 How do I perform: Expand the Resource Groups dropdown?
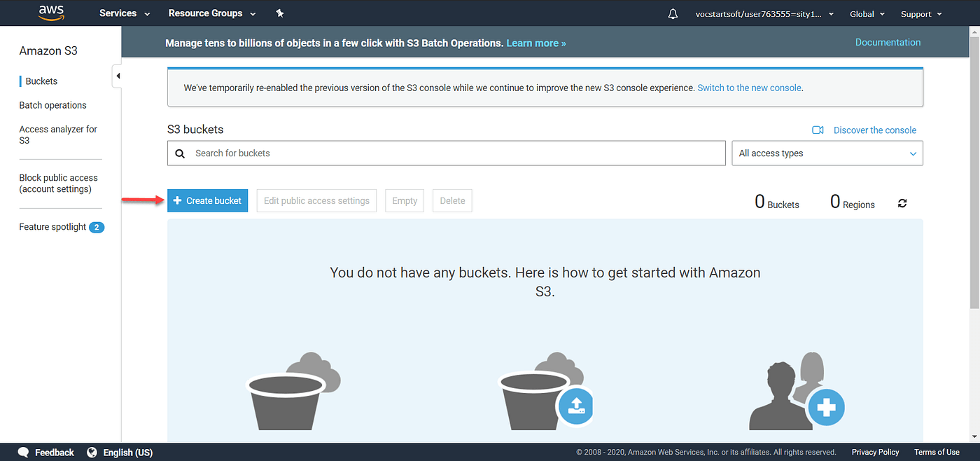(212, 13)
